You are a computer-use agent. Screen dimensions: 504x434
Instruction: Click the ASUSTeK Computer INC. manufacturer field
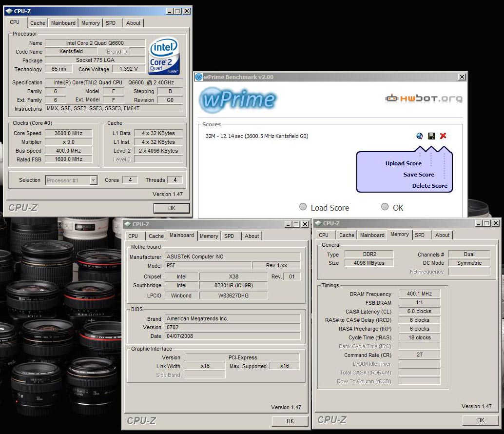pos(233,256)
